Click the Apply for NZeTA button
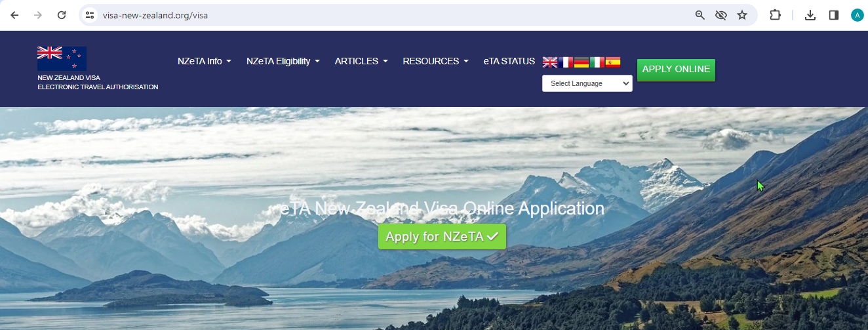 442,237
